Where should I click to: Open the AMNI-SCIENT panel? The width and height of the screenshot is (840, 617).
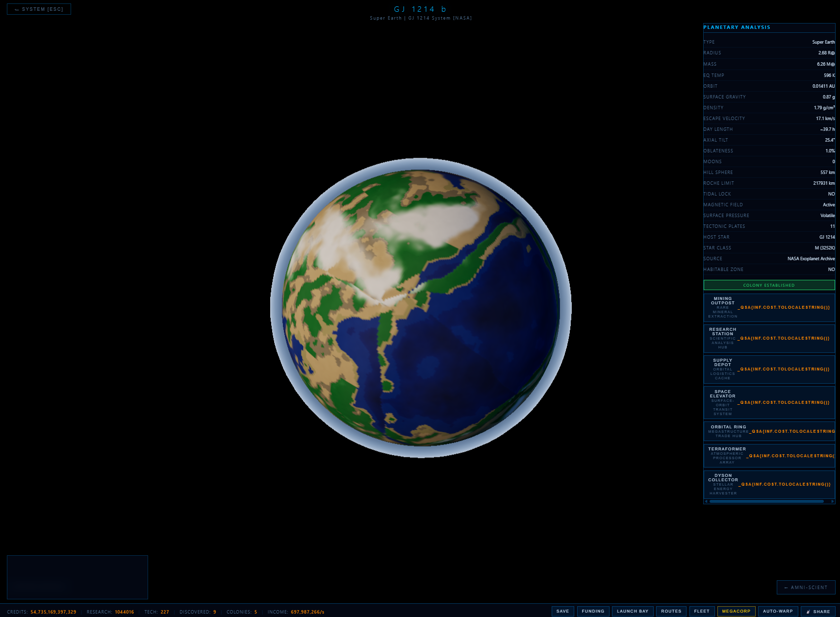(x=806, y=587)
